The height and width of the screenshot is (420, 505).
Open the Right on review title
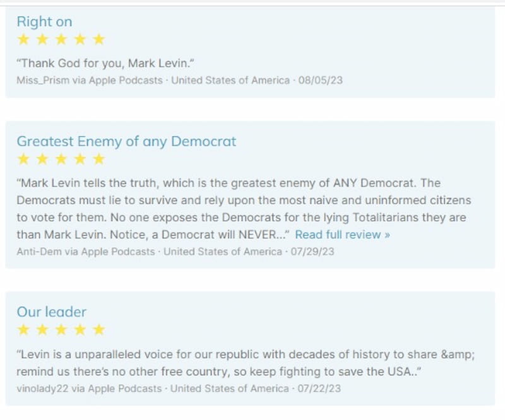44,21
